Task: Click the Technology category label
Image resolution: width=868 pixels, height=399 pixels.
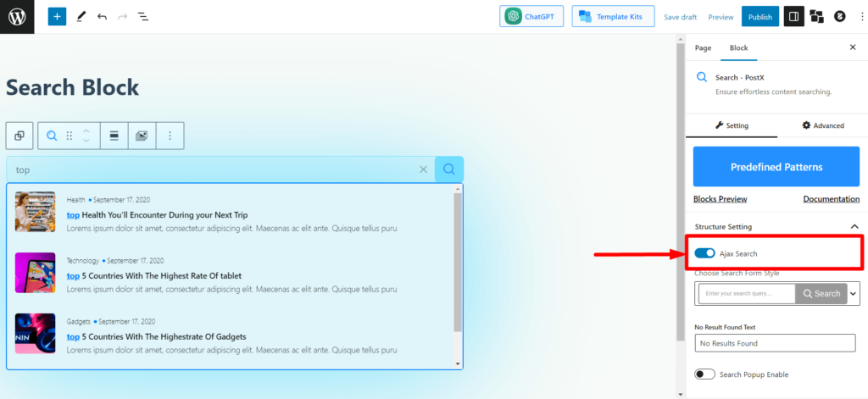Action: 82,261
